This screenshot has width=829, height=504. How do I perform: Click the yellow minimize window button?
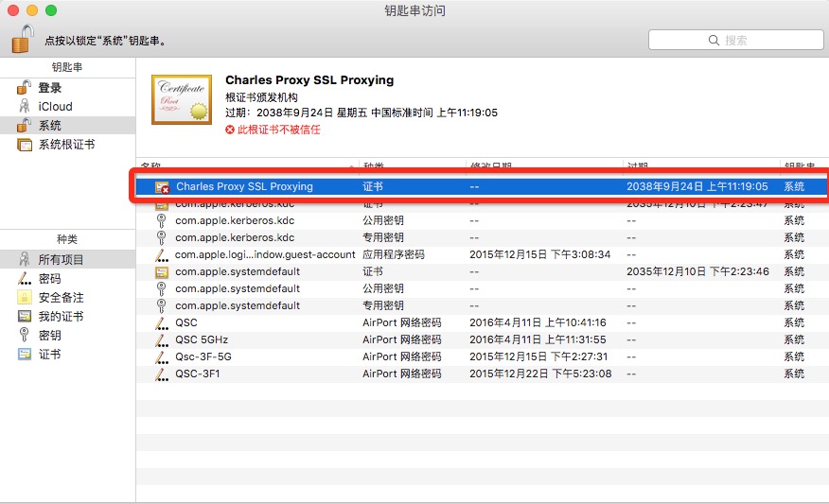pos(32,10)
